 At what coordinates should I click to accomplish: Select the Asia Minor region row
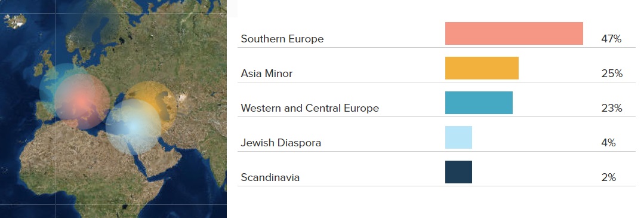436,69
